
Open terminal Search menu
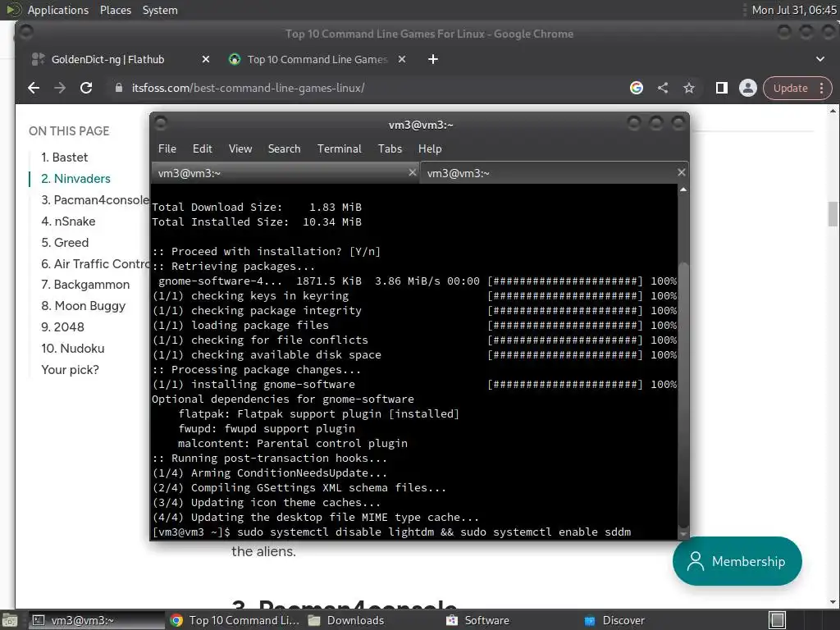click(x=285, y=149)
